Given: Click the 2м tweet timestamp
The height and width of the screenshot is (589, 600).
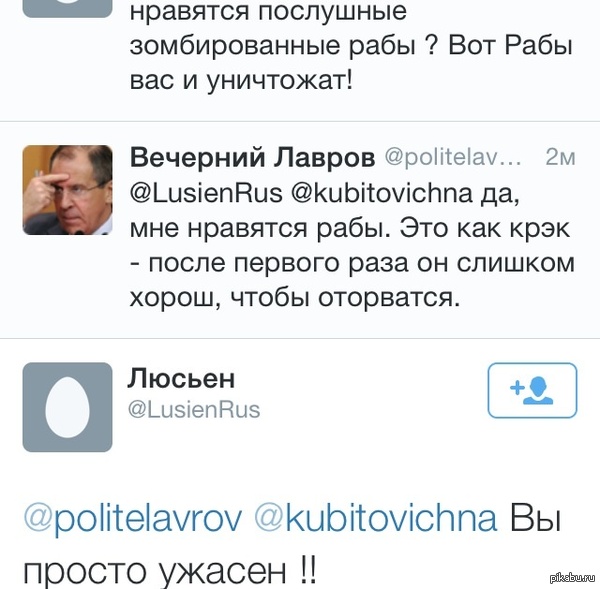Looking at the screenshot, I should (x=561, y=158).
